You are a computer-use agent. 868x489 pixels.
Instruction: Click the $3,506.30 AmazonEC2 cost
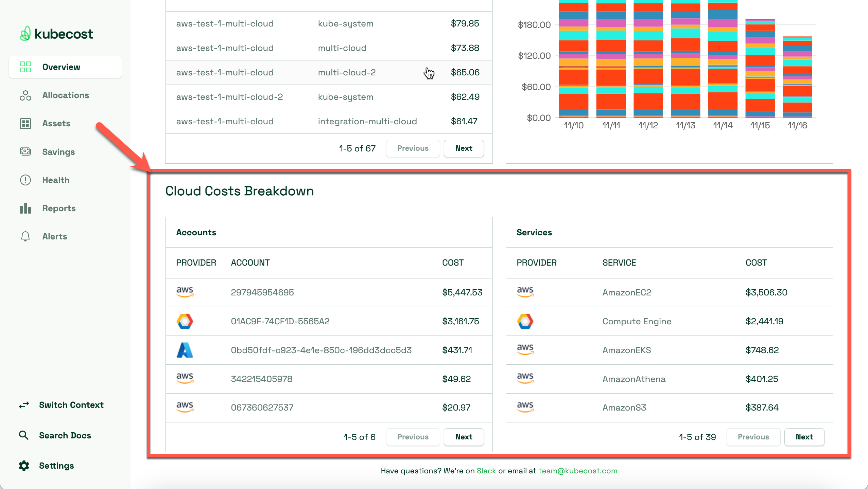766,292
